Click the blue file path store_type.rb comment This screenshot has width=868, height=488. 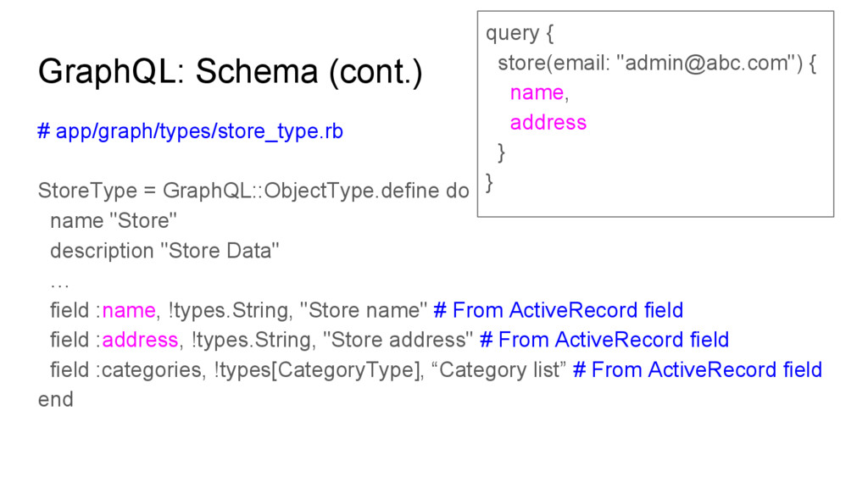[191, 131]
